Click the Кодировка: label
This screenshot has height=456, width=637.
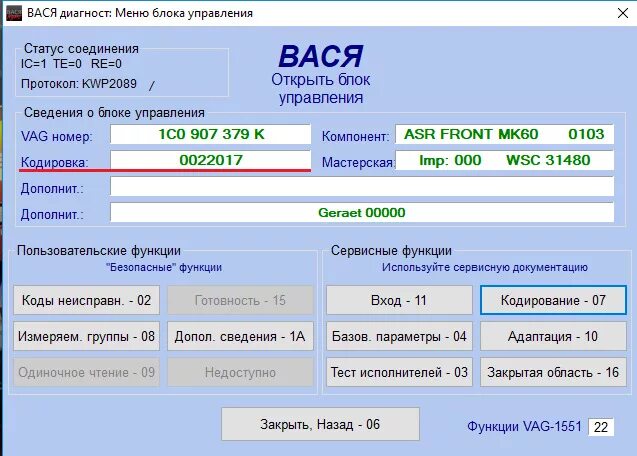[54, 162]
